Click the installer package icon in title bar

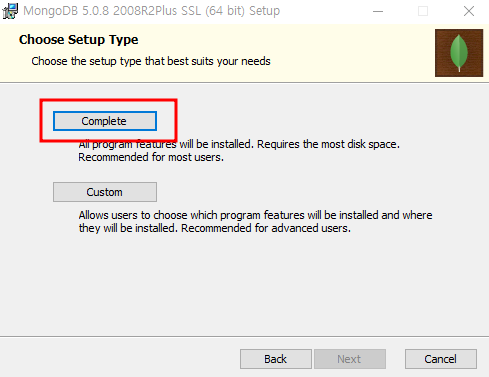pos(10,11)
